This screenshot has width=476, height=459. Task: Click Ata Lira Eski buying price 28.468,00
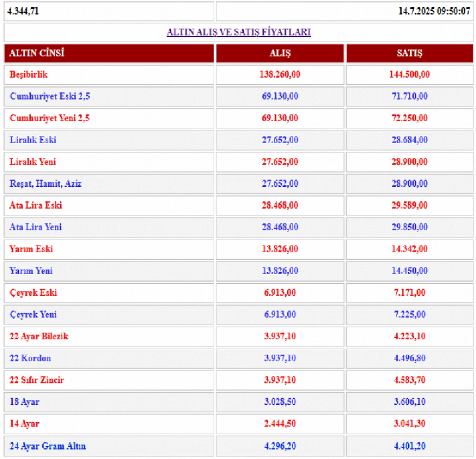(x=280, y=205)
